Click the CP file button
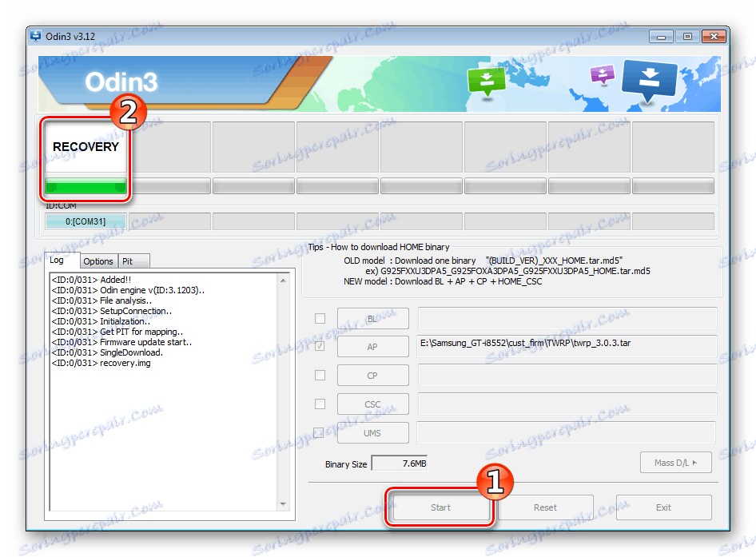The image size is (756, 557). point(372,375)
